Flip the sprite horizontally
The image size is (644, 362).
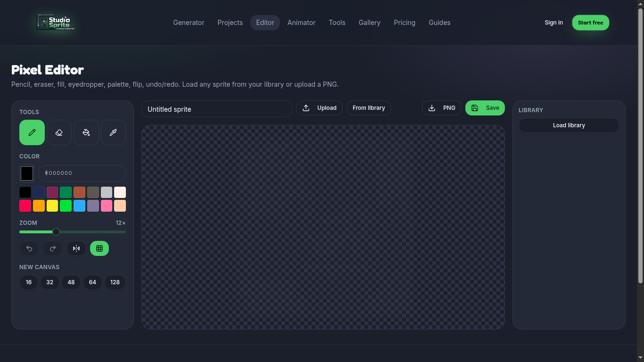click(76, 248)
